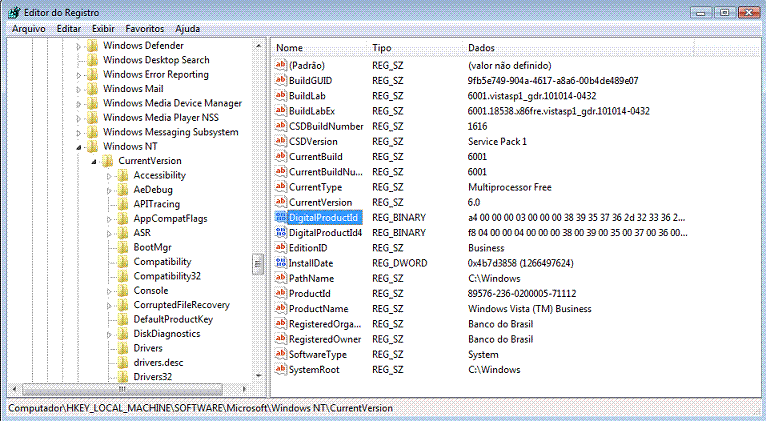This screenshot has height=421, width=766.
Task: Click the CurrentVersion folder icon
Action: coord(107,161)
